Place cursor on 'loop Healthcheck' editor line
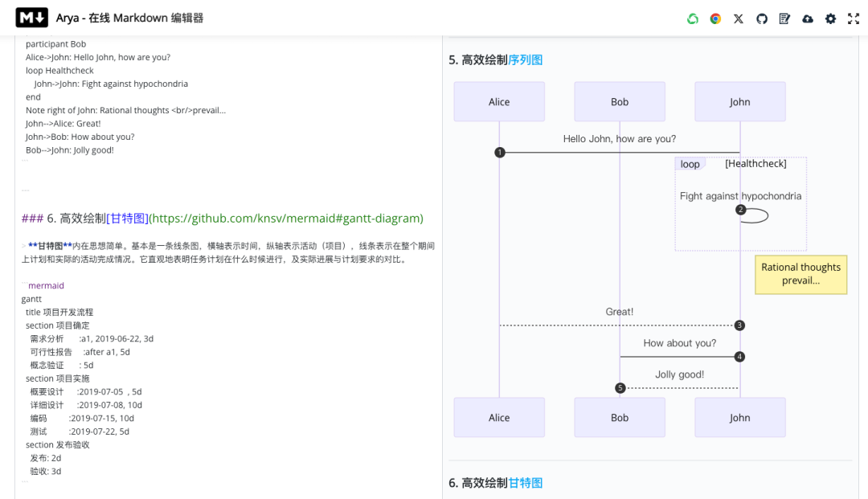Image resolution: width=868 pixels, height=499 pixels. point(59,71)
